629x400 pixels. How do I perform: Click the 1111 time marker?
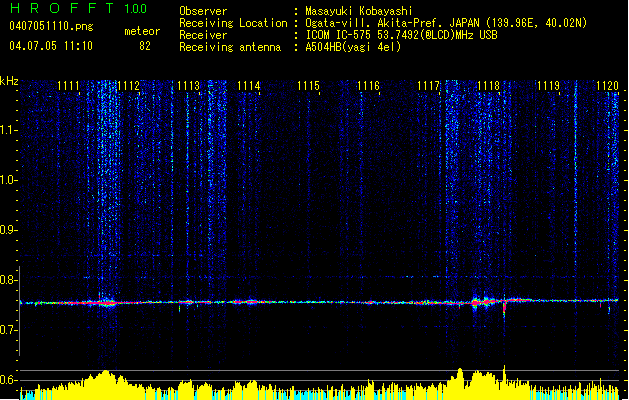point(68,86)
